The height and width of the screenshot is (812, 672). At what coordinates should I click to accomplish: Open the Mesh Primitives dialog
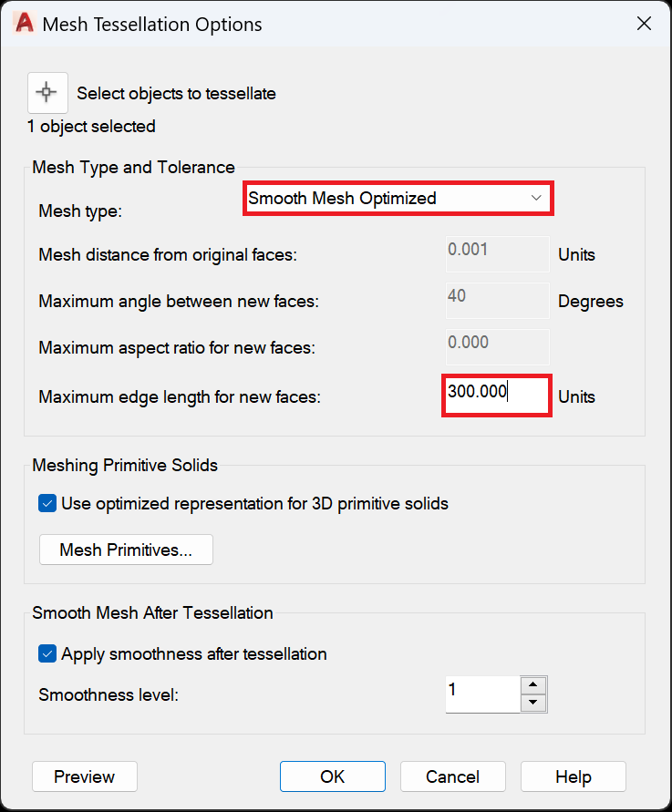125,550
